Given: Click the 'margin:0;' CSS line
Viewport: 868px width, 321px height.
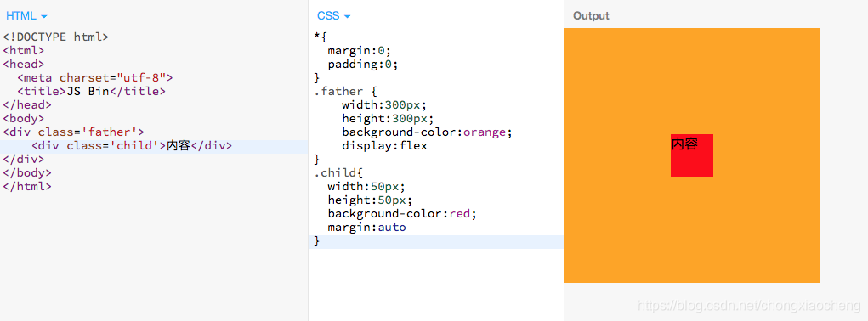Looking at the screenshot, I should 360,51.
